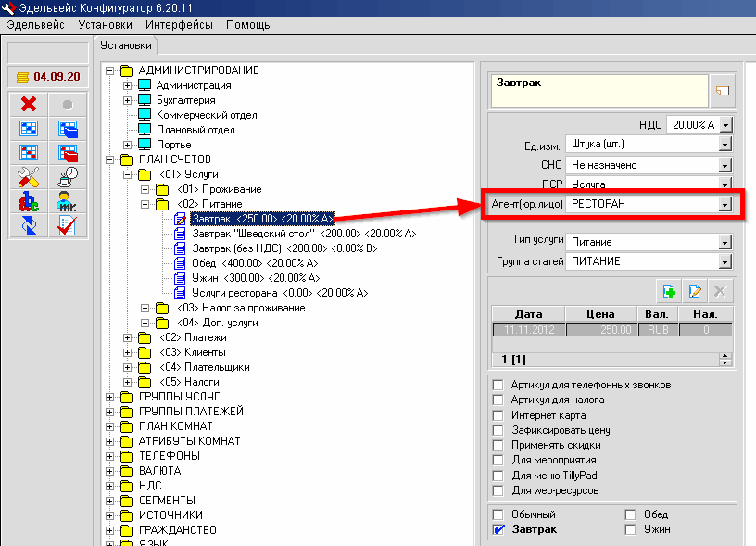Expand the 'Проживание' tree folder

click(x=145, y=189)
